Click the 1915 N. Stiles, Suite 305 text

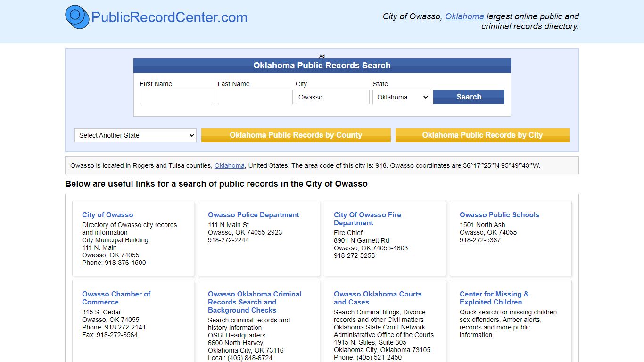click(x=370, y=342)
